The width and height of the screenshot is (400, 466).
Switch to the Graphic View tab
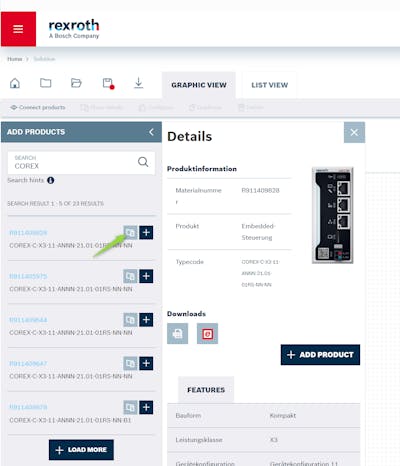[199, 85]
